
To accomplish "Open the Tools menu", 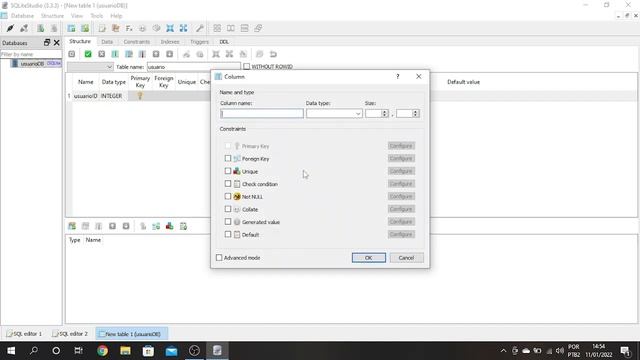I will [x=97, y=16].
